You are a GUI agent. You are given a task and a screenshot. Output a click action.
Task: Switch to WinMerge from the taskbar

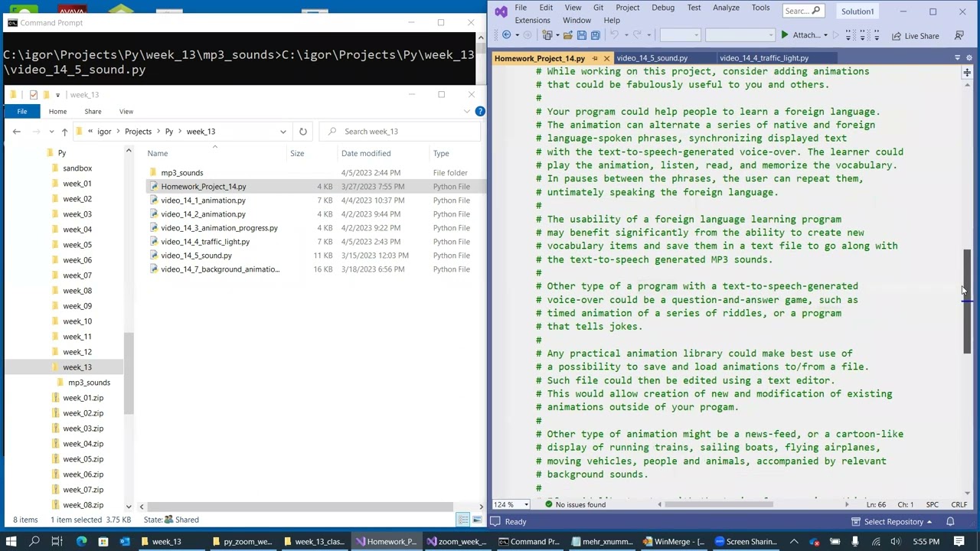click(x=675, y=542)
